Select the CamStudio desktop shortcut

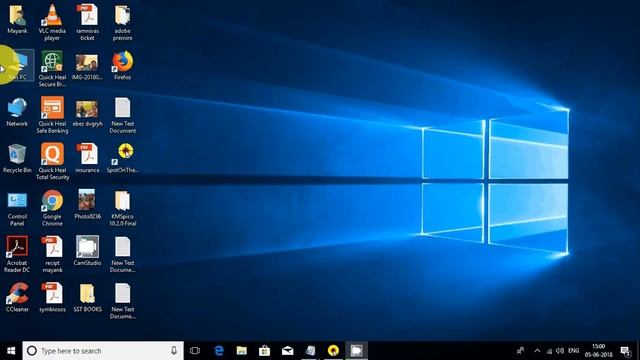coord(87,251)
